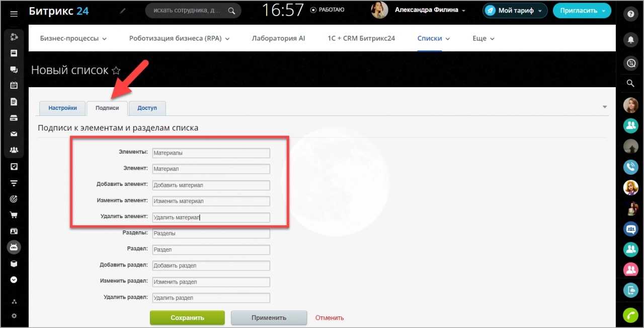Open the mail envelope icon in sidebar
This screenshot has width=644, height=328.
click(x=14, y=134)
